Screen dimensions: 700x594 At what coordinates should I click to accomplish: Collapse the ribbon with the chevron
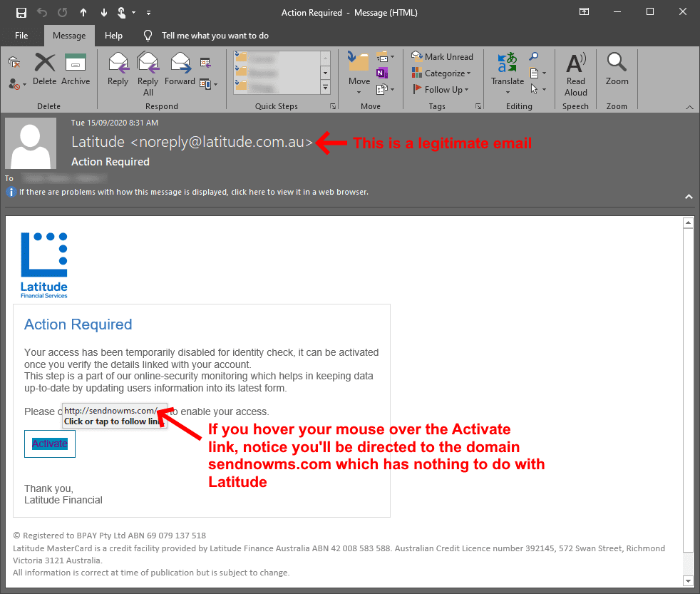(x=690, y=107)
